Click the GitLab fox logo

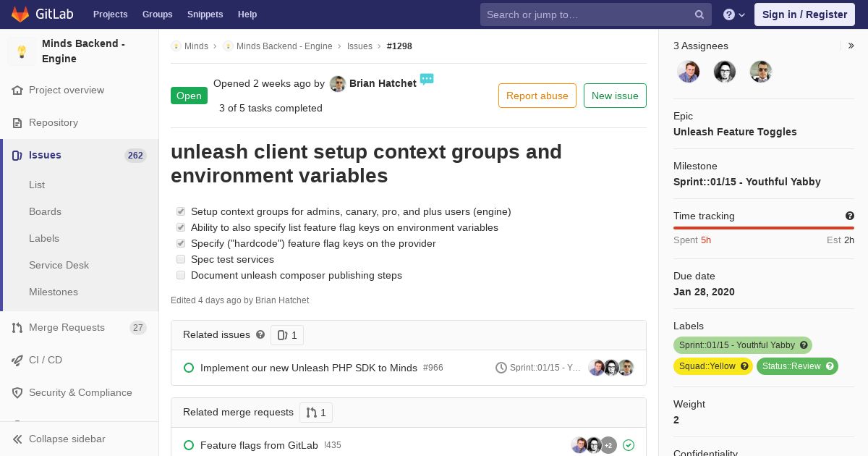pos(20,14)
